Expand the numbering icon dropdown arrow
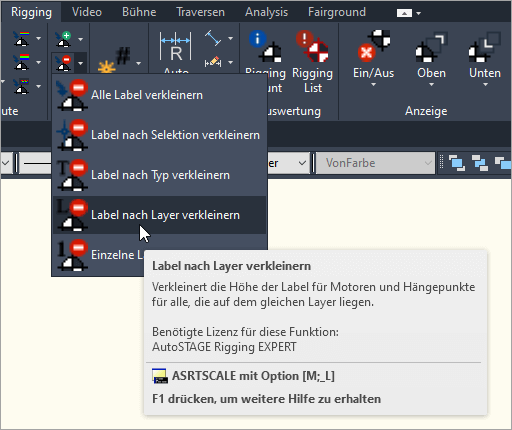512x430 pixels. pyautogui.click(x=138, y=63)
